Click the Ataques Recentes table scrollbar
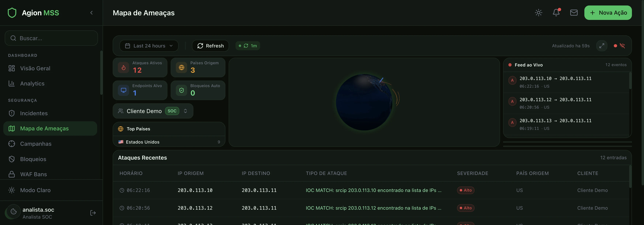The height and width of the screenshot is (225, 644). point(630,177)
